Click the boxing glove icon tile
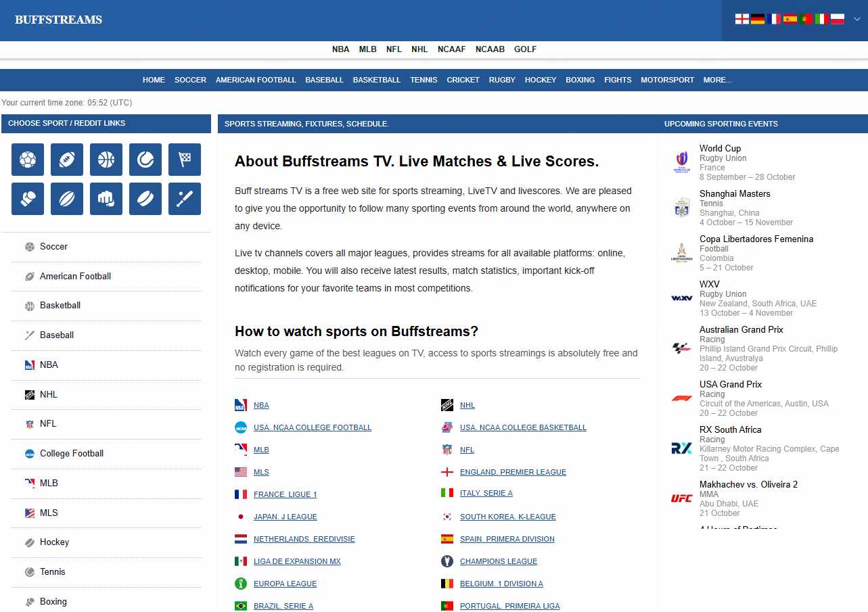The image size is (868, 612). [28, 199]
